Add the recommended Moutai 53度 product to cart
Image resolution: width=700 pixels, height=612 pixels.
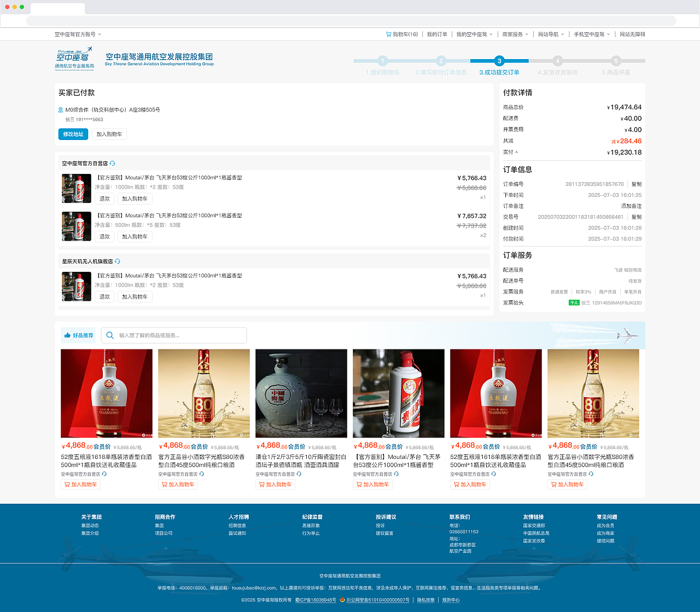(373, 485)
